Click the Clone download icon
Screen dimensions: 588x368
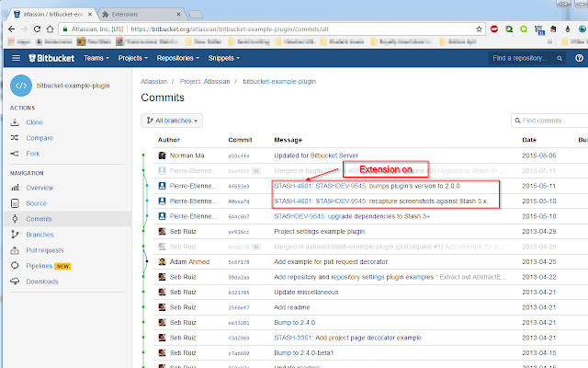pos(15,122)
